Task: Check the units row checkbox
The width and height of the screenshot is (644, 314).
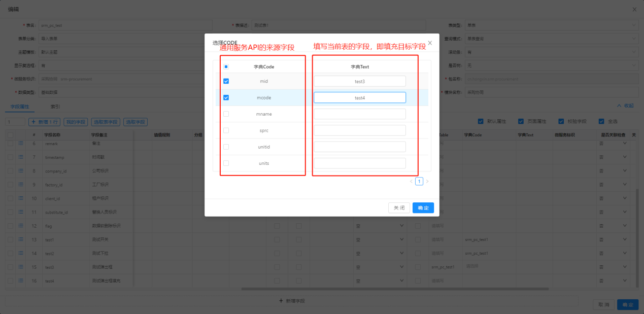Action: pyautogui.click(x=226, y=163)
